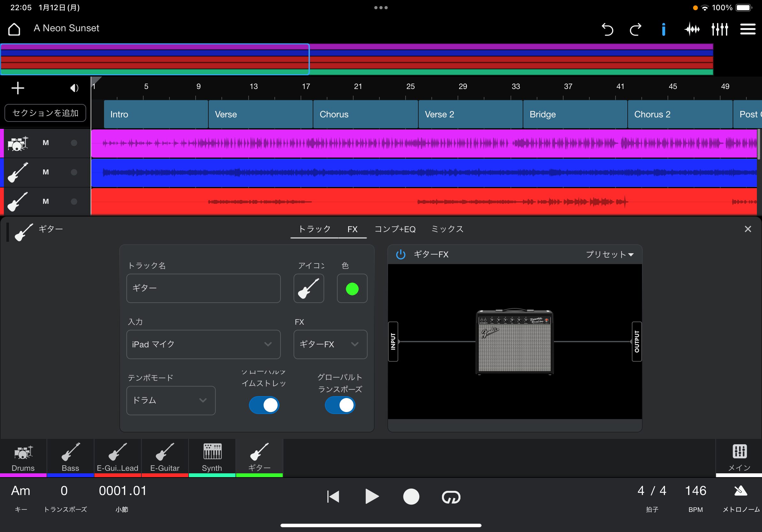Open the green track color swatch
The width and height of the screenshot is (762, 532).
(352, 289)
